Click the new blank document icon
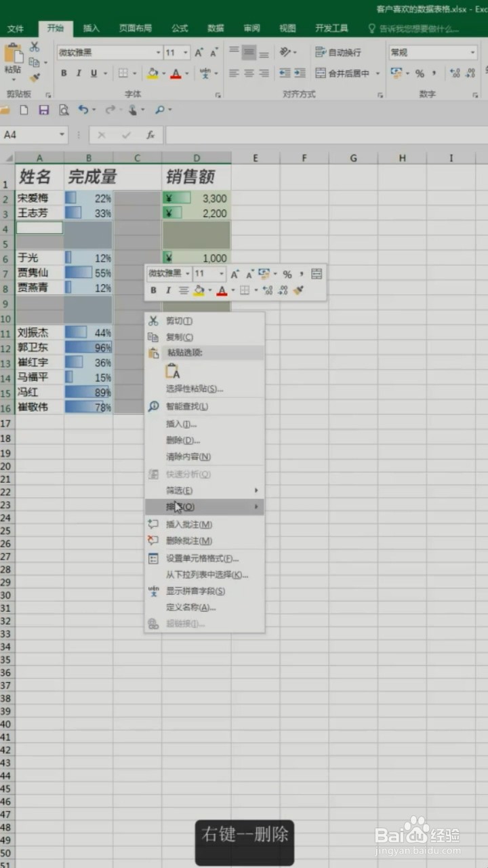This screenshot has height=868, width=488. (24, 110)
